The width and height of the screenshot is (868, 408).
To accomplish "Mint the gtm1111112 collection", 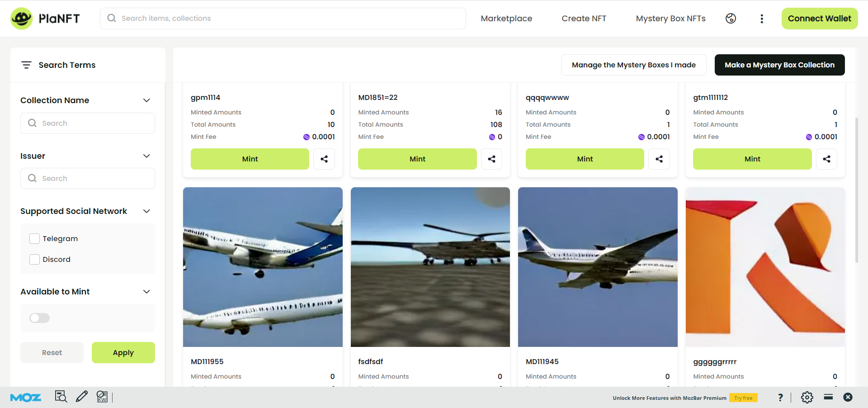I will [x=752, y=159].
